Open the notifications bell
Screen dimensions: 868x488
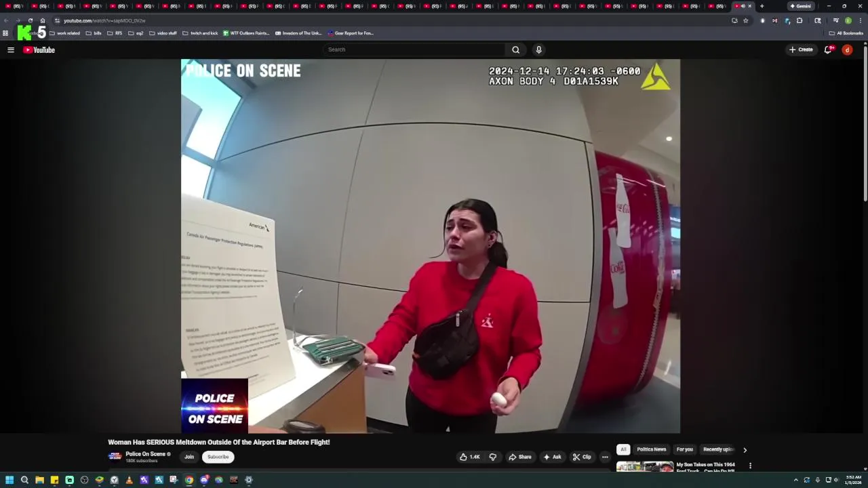[828, 49]
